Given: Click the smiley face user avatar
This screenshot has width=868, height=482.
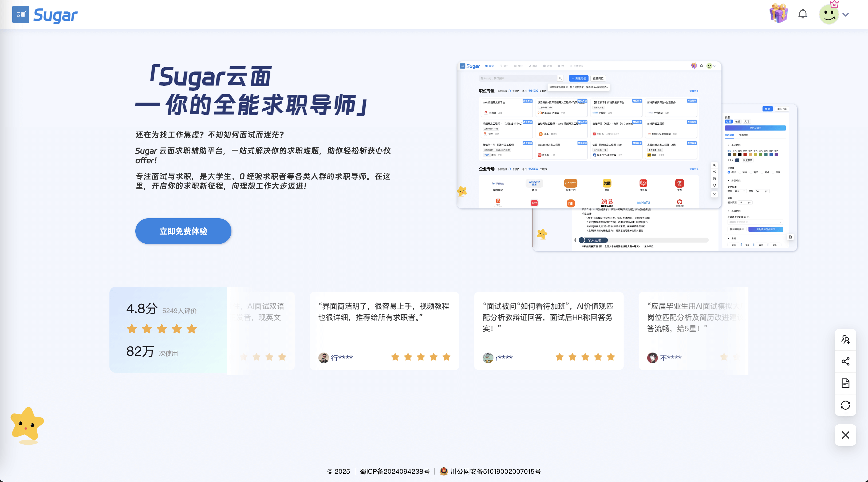Looking at the screenshot, I should (x=828, y=14).
